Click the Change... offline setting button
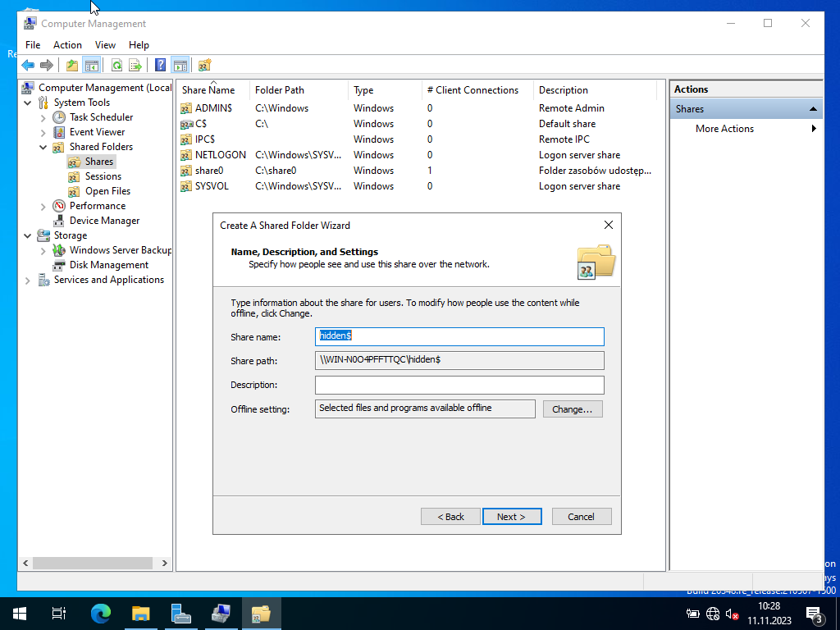This screenshot has height=630, width=840. [x=573, y=409]
